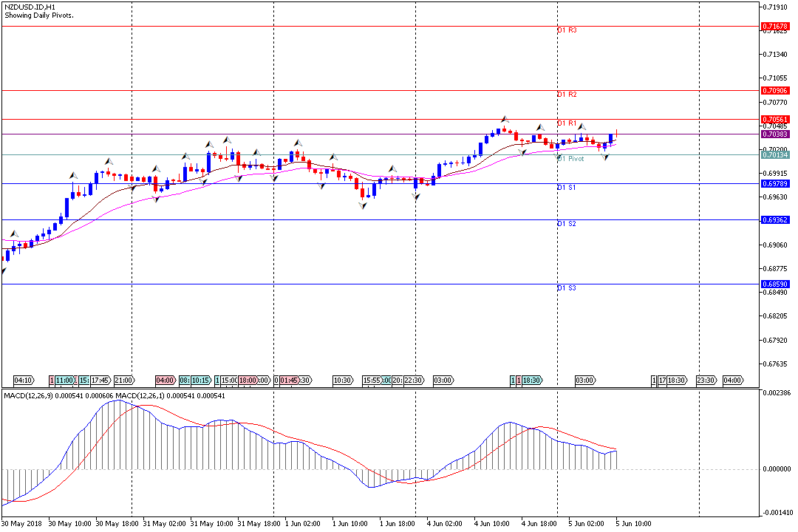Click the 0.000000 MACD zero level label
This screenshot has width=798, height=532.
pos(777,469)
